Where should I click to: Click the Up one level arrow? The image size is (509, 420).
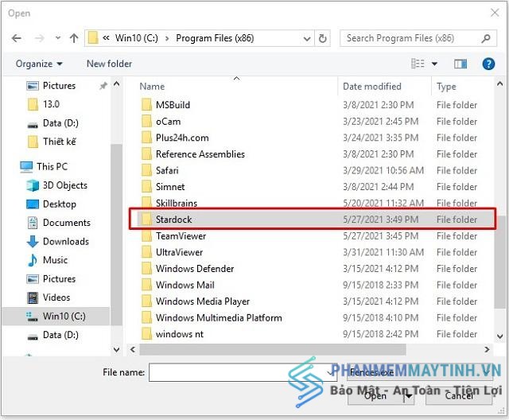pos(74,38)
